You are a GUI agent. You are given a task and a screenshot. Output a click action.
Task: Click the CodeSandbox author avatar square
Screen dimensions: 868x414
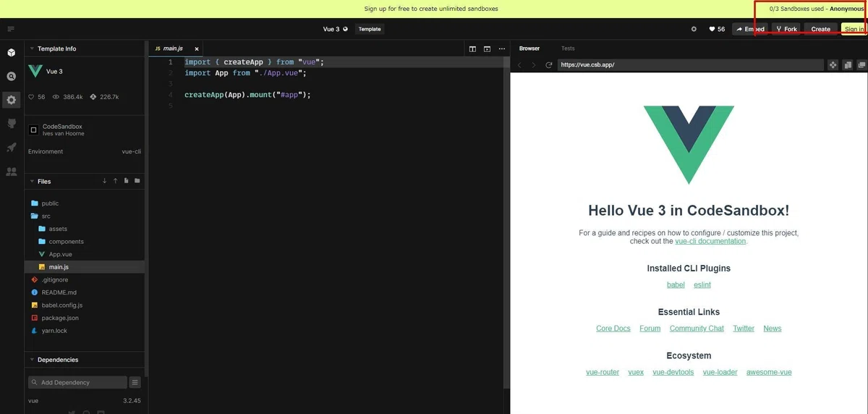(x=33, y=130)
